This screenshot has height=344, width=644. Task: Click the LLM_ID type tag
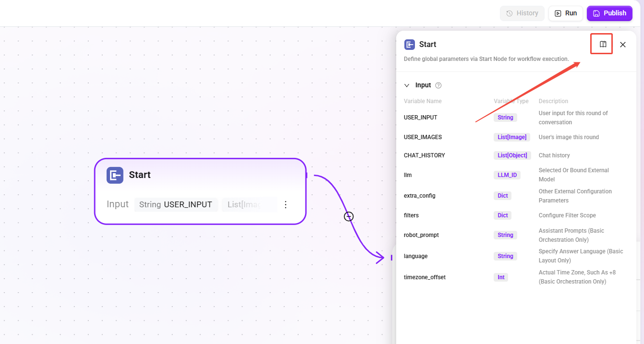pyautogui.click(x=507, y=175)
